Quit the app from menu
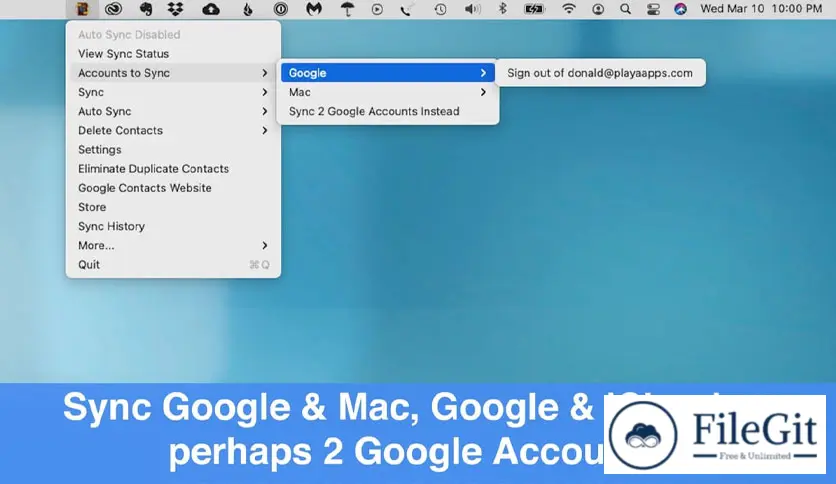The image size is (836, 484). click(x=173, y=265)
